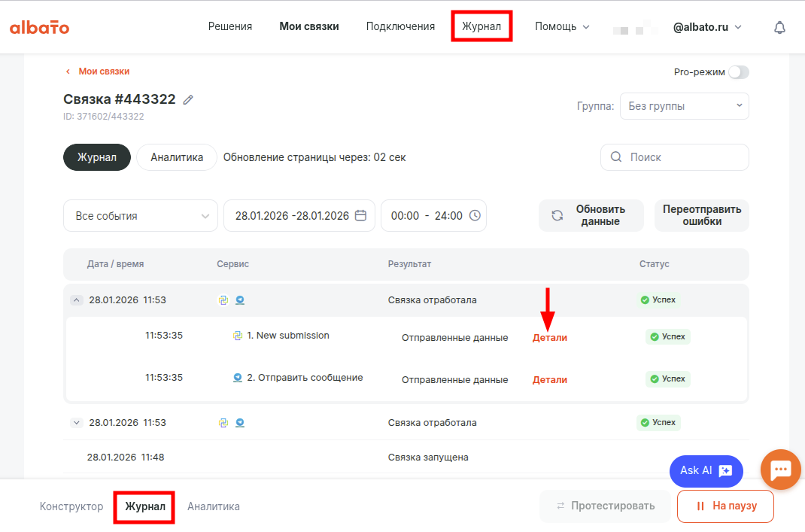The height and width of the screenshot is (532, 805).
Task: Click the calendar icon in date range field
Action: (x=360, y=215)
